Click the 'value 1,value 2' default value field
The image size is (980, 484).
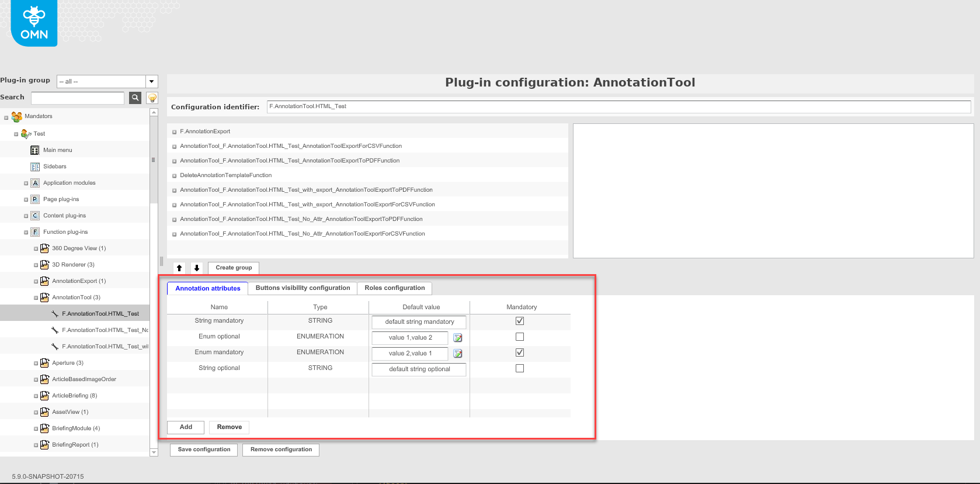click(x=410, y=338)
